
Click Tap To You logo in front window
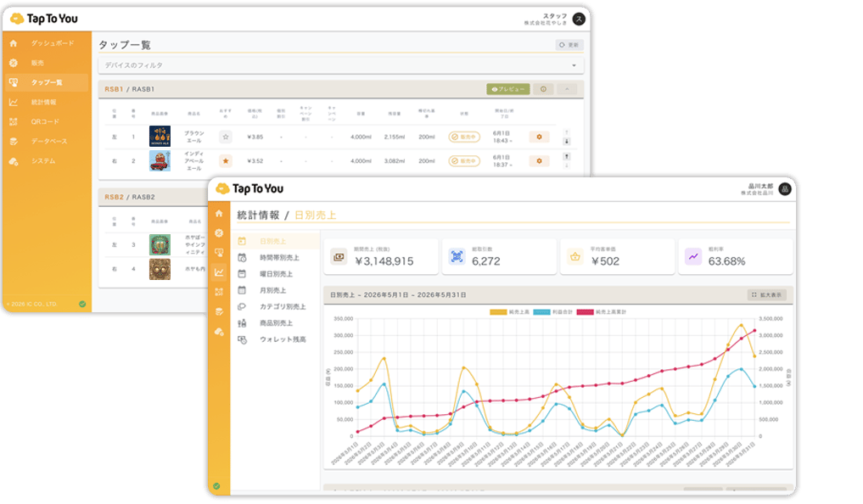click(x=249, y=188)
